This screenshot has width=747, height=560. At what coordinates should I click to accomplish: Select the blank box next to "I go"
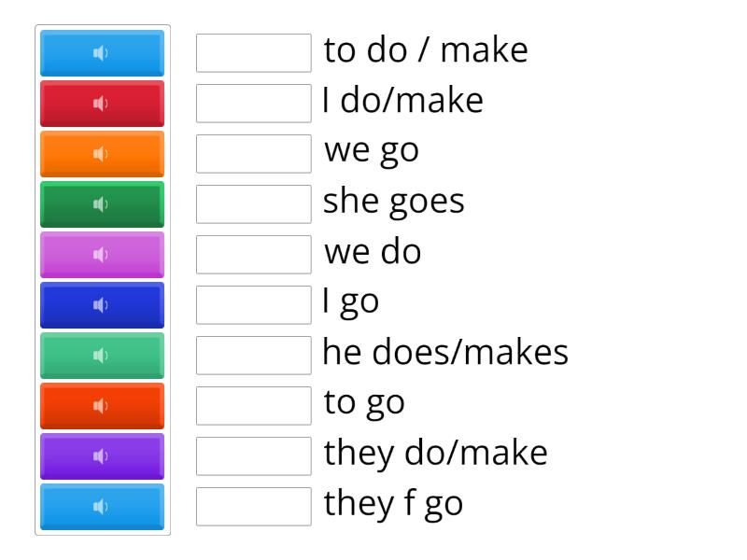[254, 305]
